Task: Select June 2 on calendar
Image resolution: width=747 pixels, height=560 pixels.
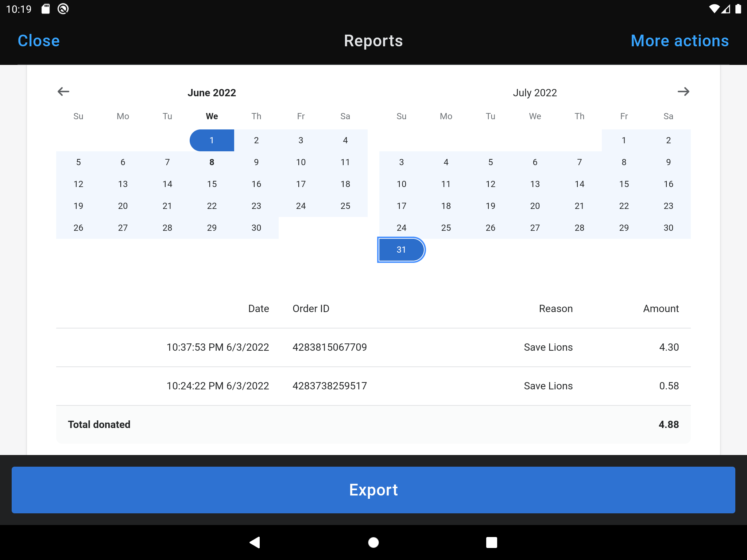Action: click(x=256, y=140)
